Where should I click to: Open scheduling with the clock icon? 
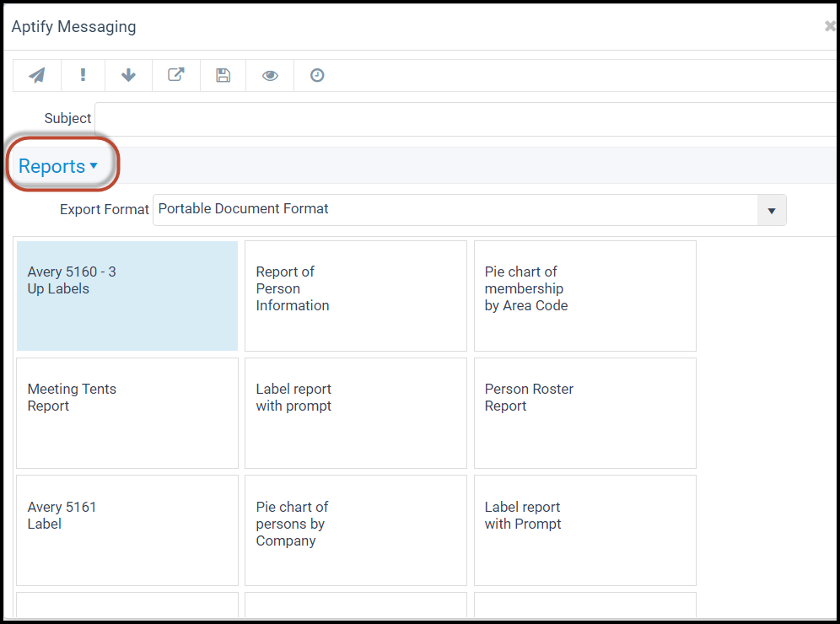click(317, 76)
